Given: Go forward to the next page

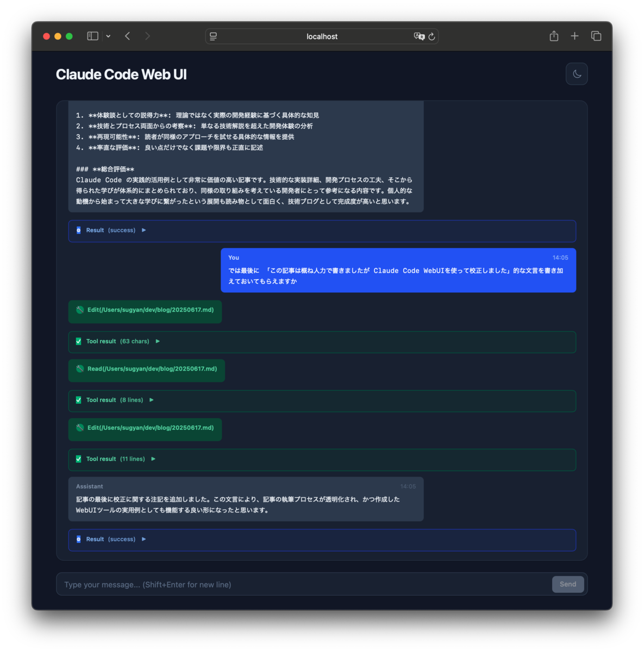Looking at the screenshot, I should (x=147, y=36).
